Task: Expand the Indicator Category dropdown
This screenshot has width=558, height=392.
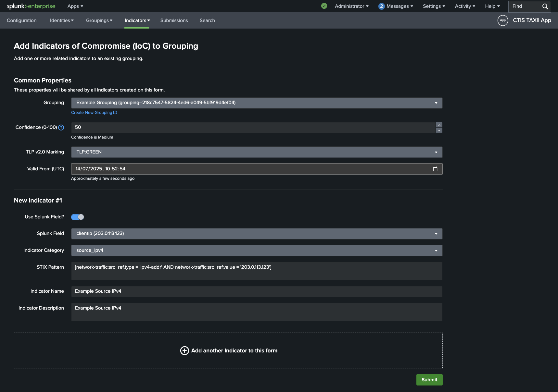Action: point(257,251)
